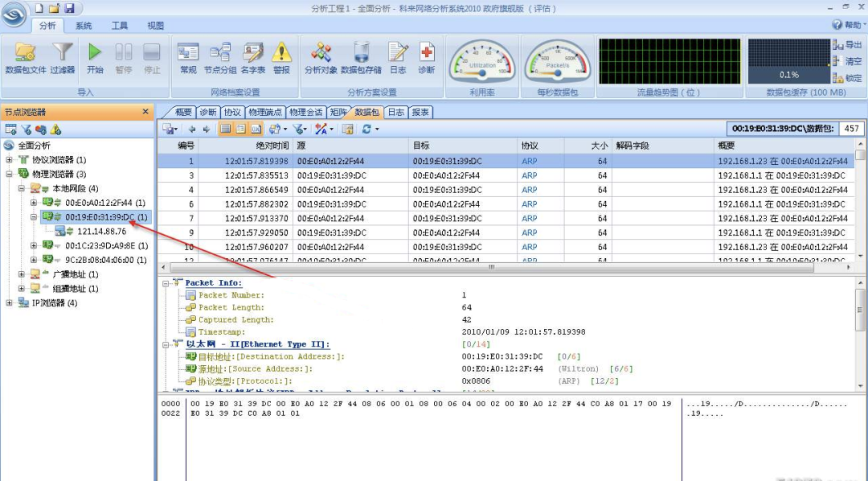Open 诊断 diagnosis settings in ribbon
The image size is (868, 481).
426,58
